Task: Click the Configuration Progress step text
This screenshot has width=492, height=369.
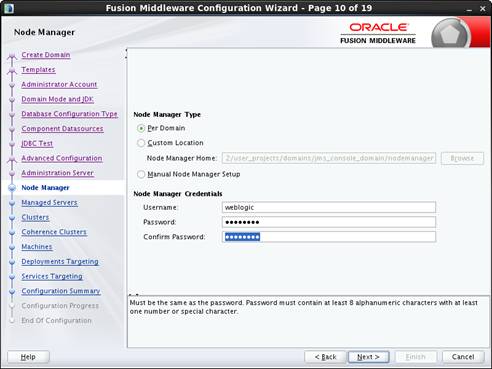Action: [x=60, y=306]
